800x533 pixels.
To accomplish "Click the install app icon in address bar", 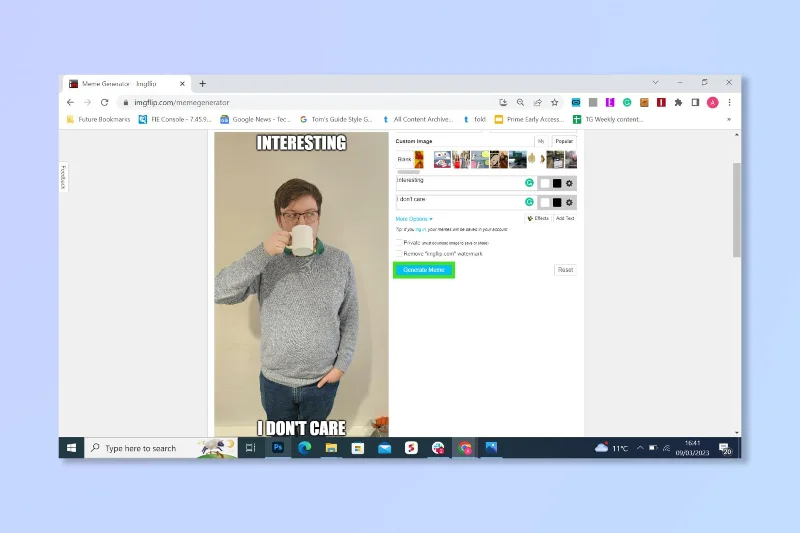I will [503, 103].
